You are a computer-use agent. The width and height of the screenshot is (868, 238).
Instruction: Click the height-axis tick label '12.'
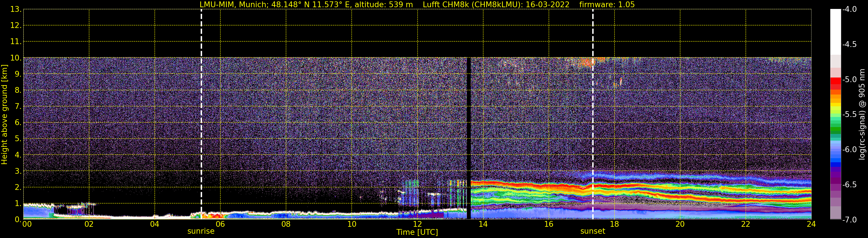(16, 25)
